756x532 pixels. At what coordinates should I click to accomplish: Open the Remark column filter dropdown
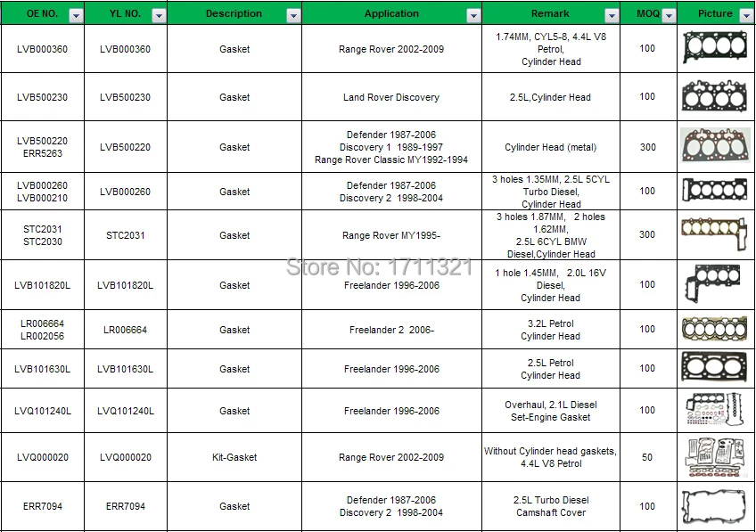pos(612,16)
